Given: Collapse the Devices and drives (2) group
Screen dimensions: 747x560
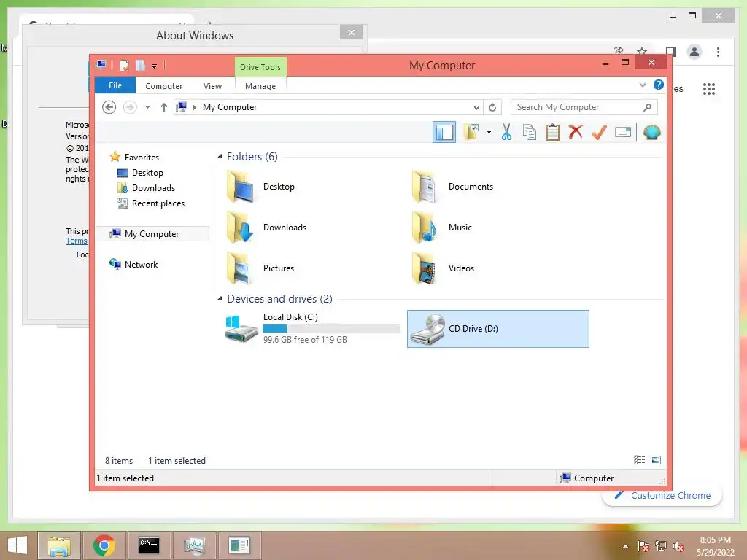Looking at the screenshot, I should 220,298.
